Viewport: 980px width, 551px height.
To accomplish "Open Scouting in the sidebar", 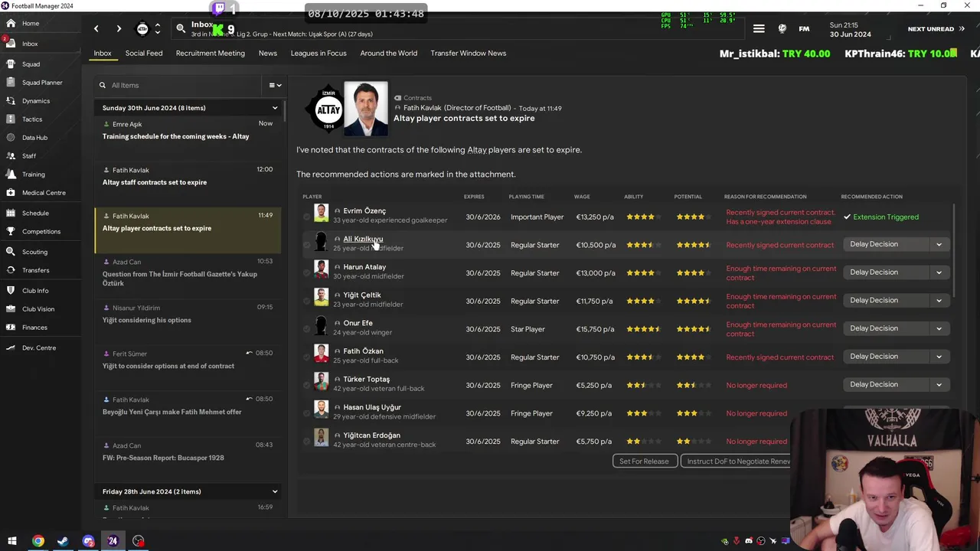I will [34, 252].
